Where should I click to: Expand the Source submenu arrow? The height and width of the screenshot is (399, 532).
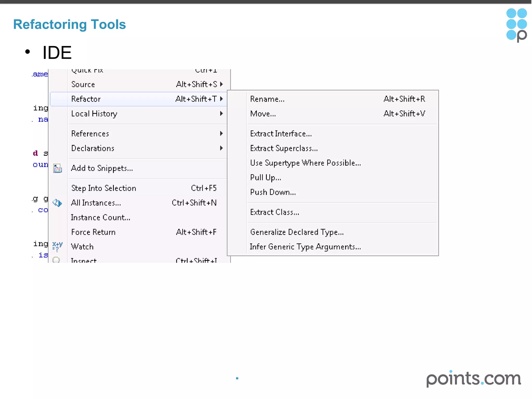[221, 84]
